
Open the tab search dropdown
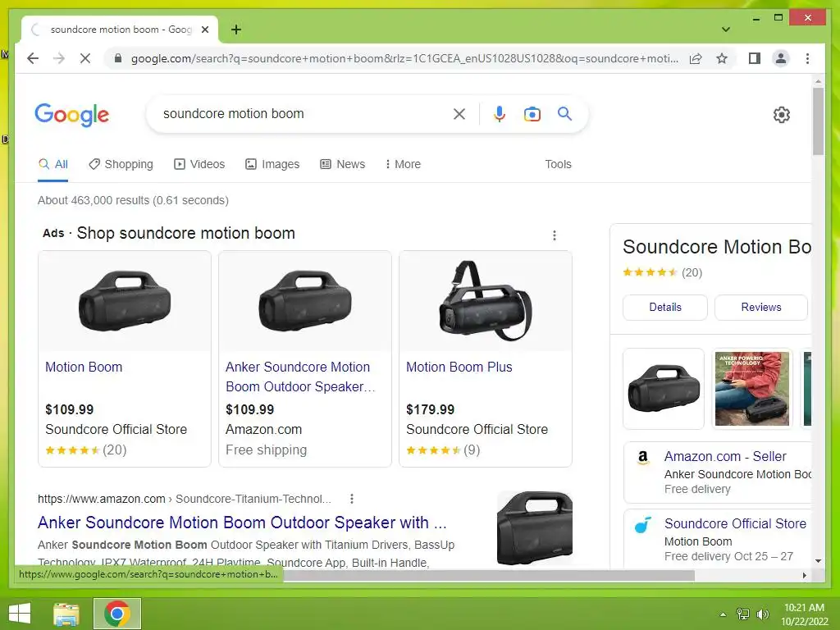click(x=725, y=30)
